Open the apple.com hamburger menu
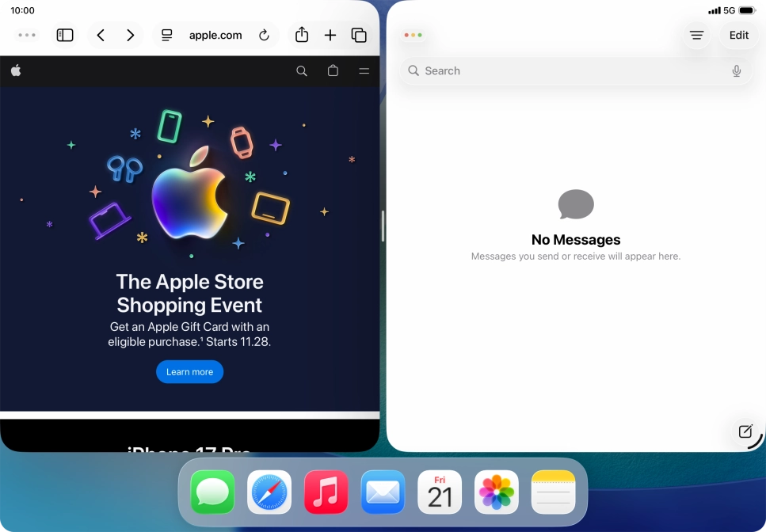Screen dimensions: 766x532 point(364,71)
